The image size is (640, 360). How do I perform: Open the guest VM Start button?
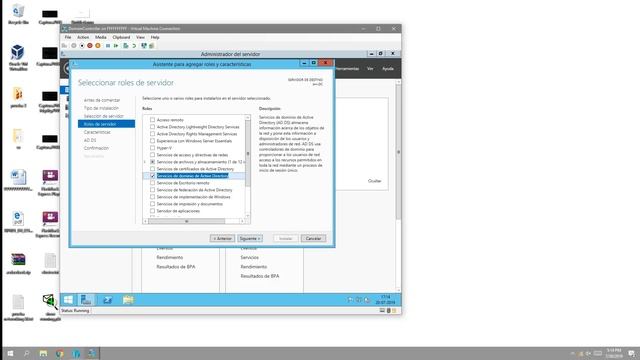68,300
